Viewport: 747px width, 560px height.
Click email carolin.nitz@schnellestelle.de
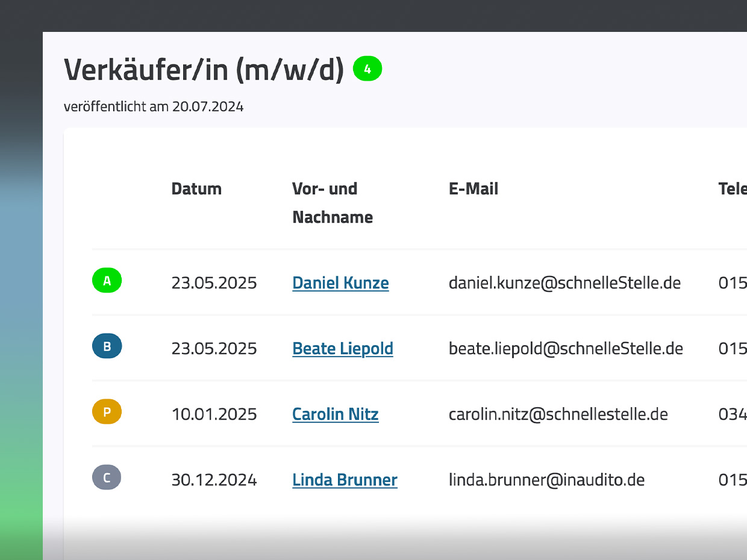coord(558,414)
